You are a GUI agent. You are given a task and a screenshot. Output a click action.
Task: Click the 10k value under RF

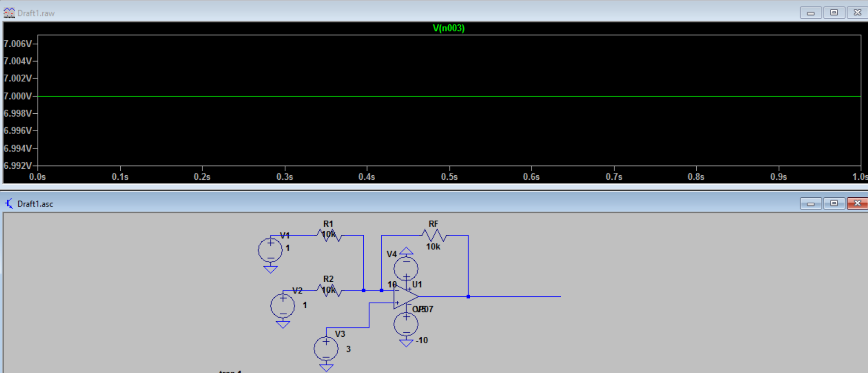tap(433, 247)
